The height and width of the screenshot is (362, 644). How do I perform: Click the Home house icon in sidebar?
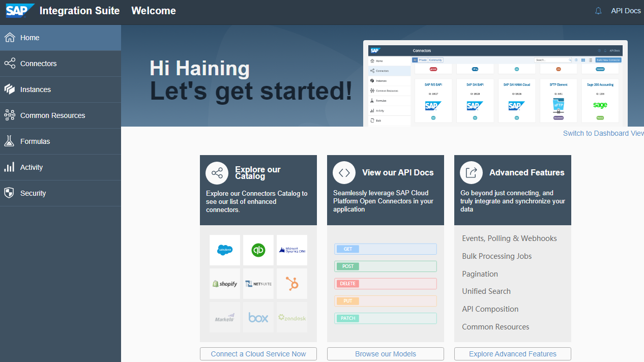10,38
